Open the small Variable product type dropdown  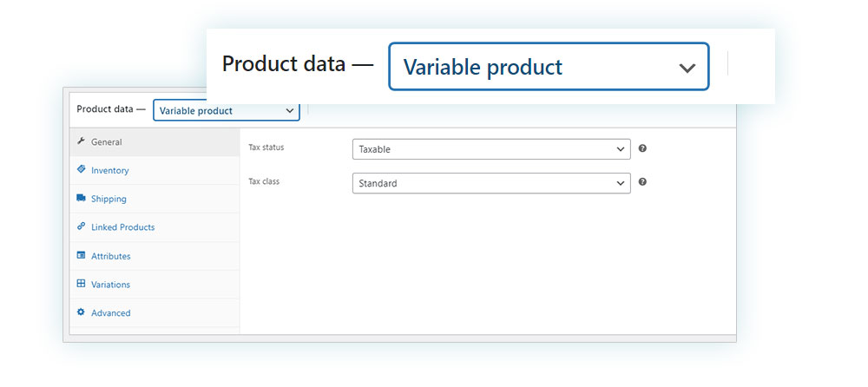tap(227, 110)
